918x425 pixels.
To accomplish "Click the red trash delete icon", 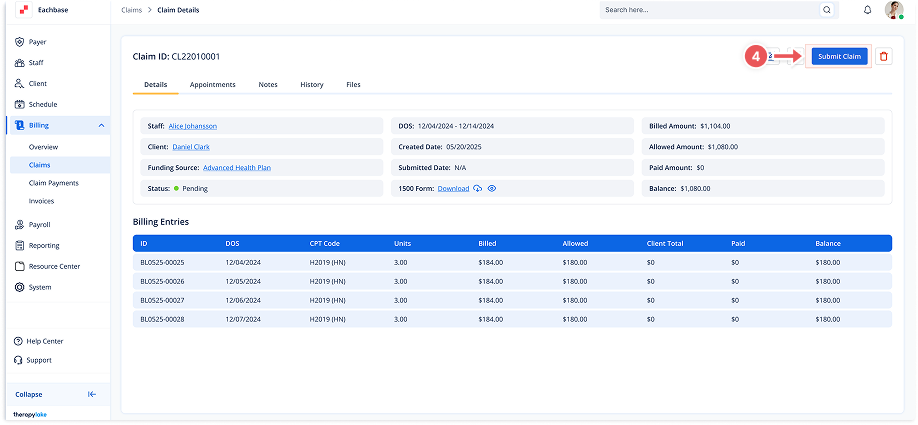I will (x=883, y=57).
